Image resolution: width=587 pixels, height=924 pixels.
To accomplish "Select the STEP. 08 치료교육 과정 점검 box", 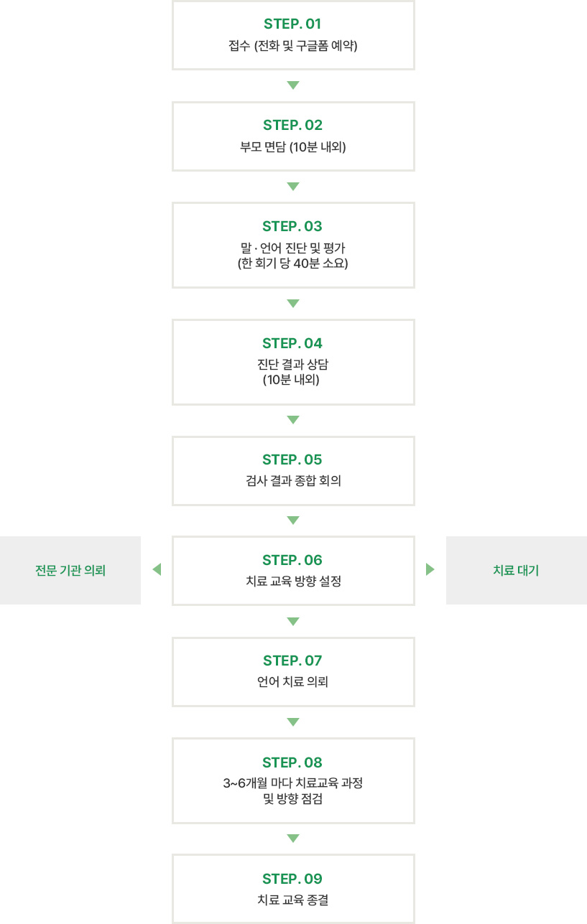I will coord(293,780).
